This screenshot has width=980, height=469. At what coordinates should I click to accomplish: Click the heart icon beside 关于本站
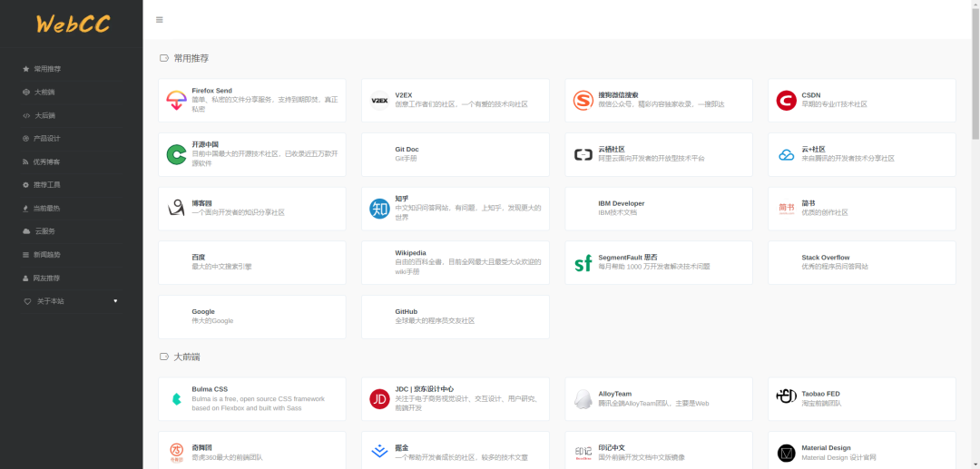pyautogui.click(x=27, y=301)
